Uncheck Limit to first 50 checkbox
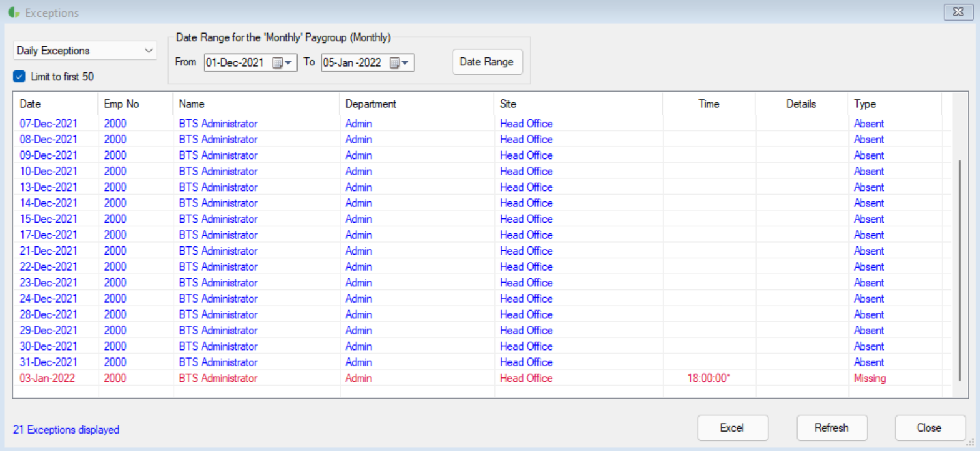 19,77
